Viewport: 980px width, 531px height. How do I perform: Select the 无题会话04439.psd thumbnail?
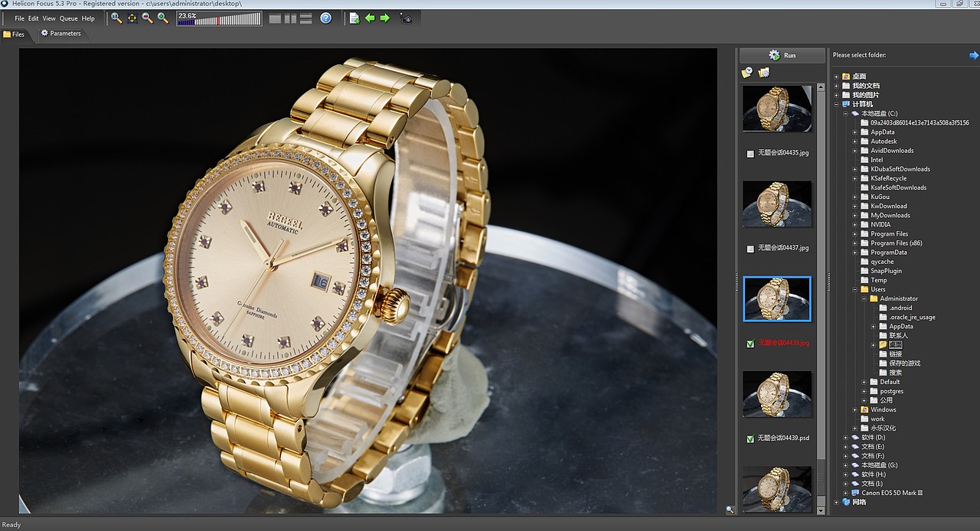(777, 394)
